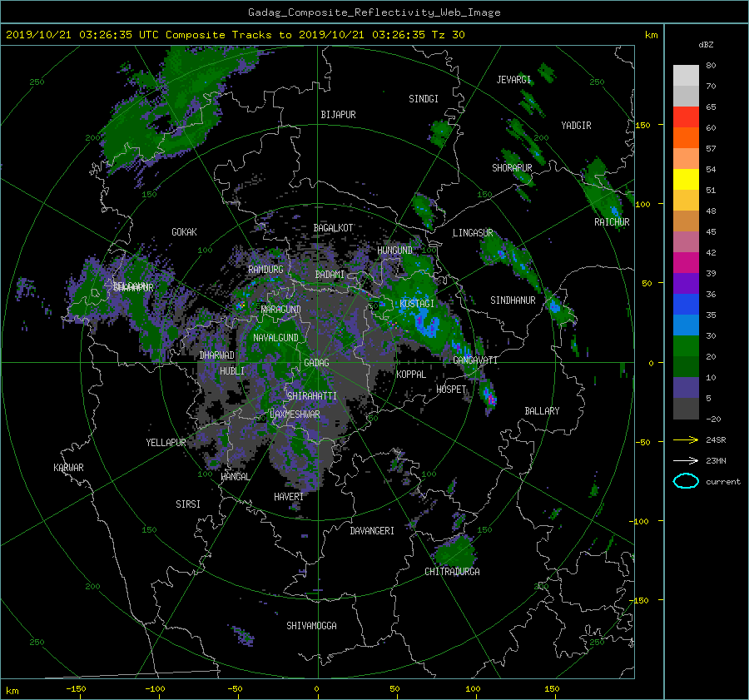
Task: Click the RAICHUR city label
Action: (x=612, y=222)
